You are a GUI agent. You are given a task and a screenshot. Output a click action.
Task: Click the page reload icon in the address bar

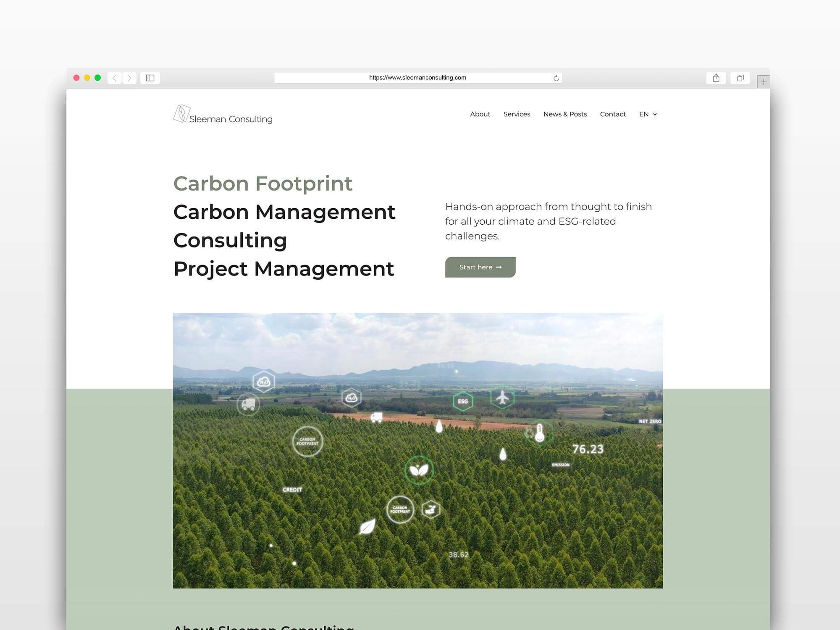555,78
